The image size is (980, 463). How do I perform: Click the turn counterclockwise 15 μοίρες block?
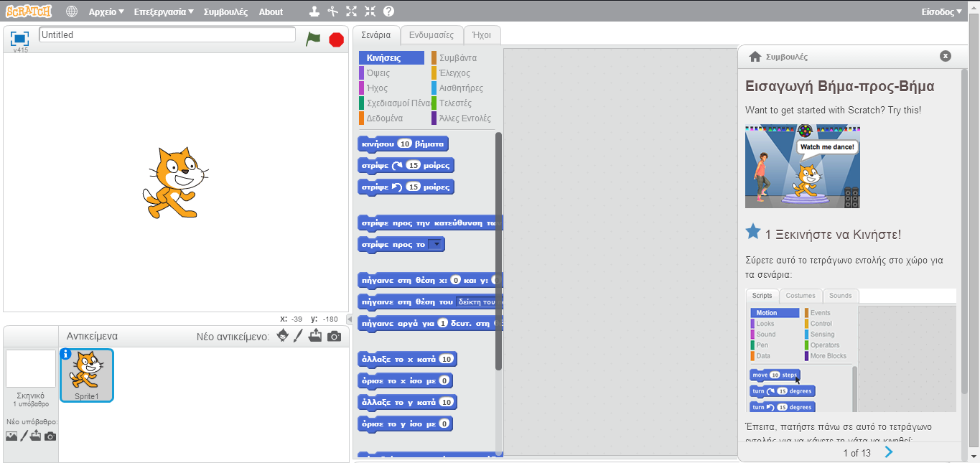click(406, 187)
